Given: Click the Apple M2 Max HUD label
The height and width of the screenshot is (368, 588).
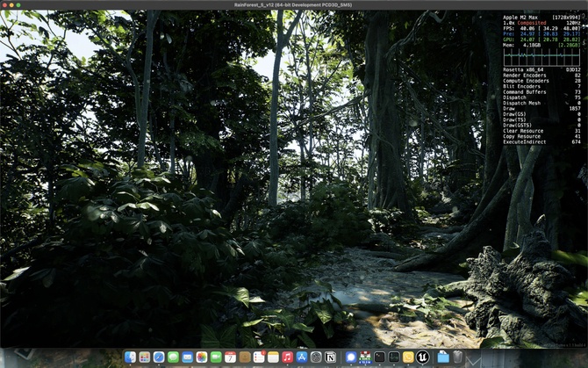Looking at the screenshot, I should (520, 18).
